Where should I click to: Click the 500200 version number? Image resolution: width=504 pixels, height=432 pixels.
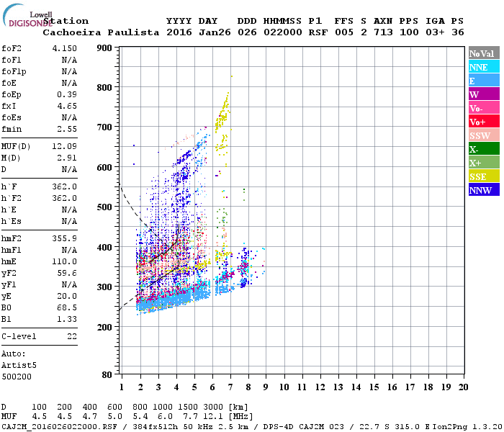[x=17, y=377]
